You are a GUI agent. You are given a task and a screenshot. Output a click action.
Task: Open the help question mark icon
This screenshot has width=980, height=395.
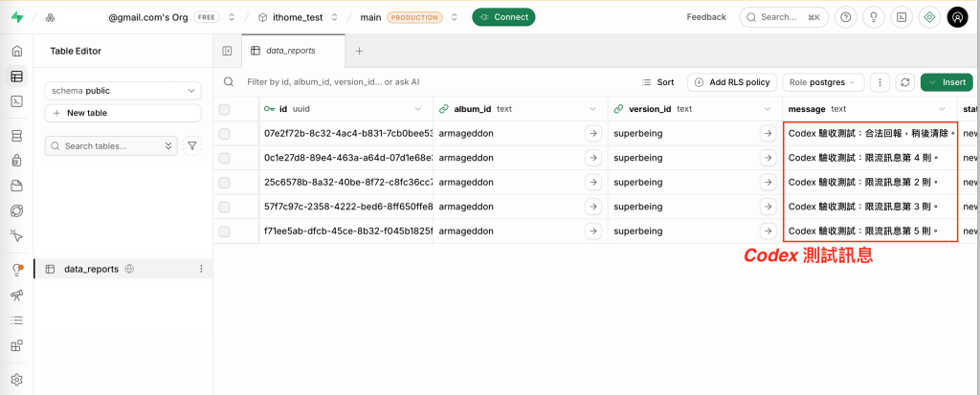pyautogui.click(x=846, y=17)
